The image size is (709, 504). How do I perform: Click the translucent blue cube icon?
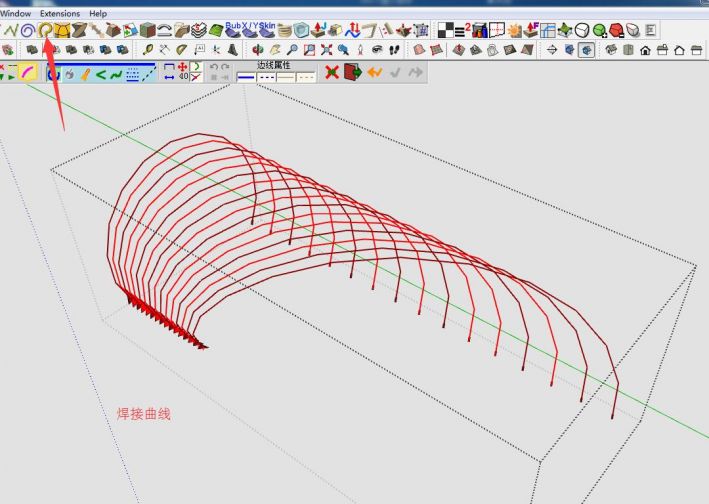point(301,30)
